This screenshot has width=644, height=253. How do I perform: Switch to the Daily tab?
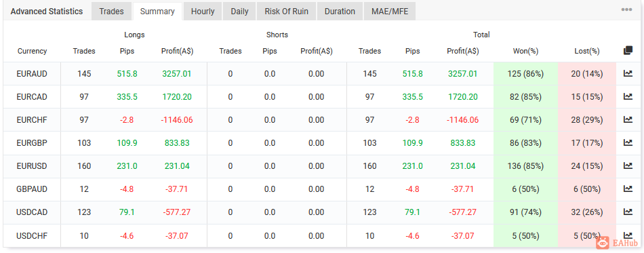click(239, 12)
